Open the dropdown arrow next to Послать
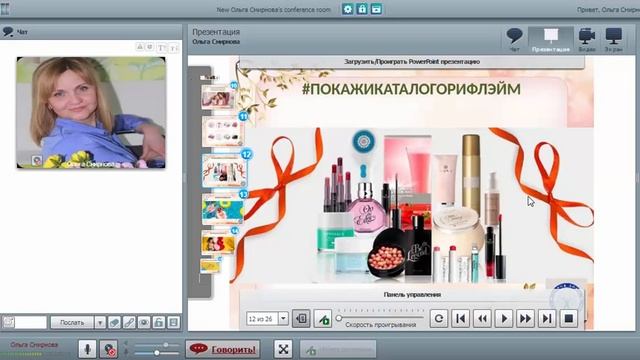This screenshot has width=640, height=360. click(x=100, y=322)
